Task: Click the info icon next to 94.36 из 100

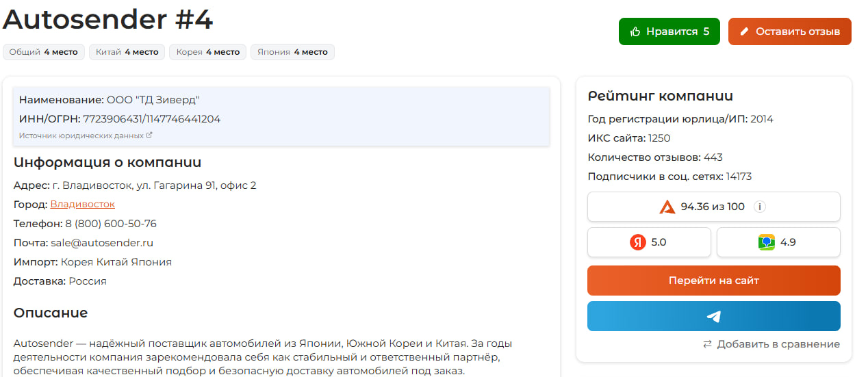Action: pyautogui.click(x=760, y=207)
